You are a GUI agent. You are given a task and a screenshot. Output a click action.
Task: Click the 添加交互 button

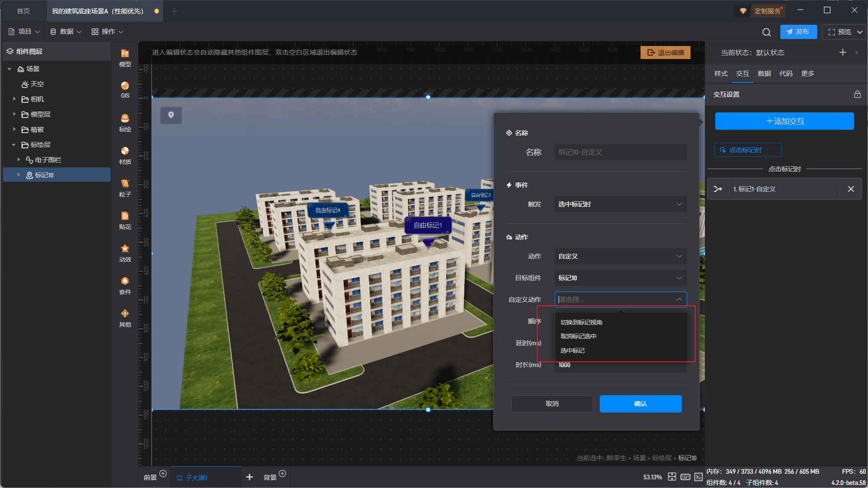coord(784,121)
